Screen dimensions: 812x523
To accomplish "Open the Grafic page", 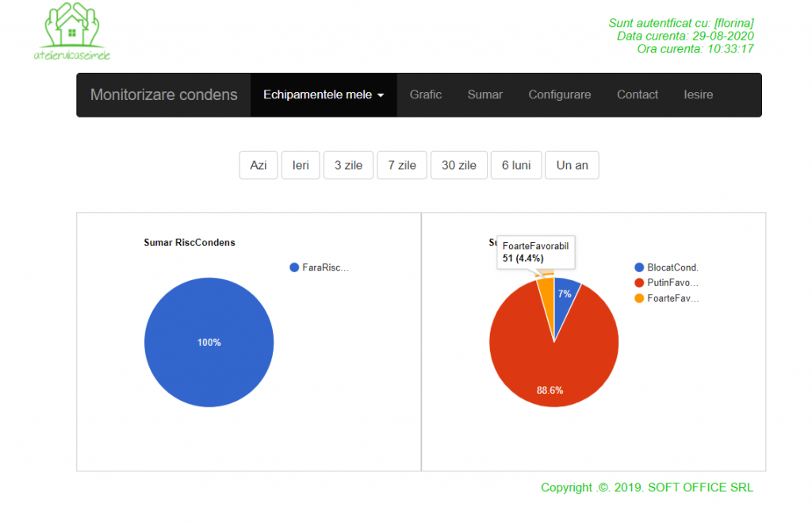I will (x=426, y=94).
